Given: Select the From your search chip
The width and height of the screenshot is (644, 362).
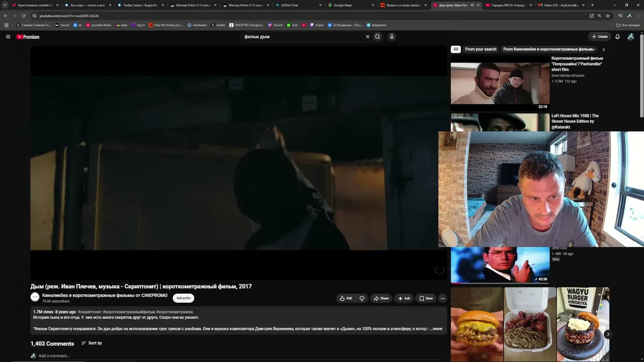Looking at the screenshot, I should coord(480,49).
